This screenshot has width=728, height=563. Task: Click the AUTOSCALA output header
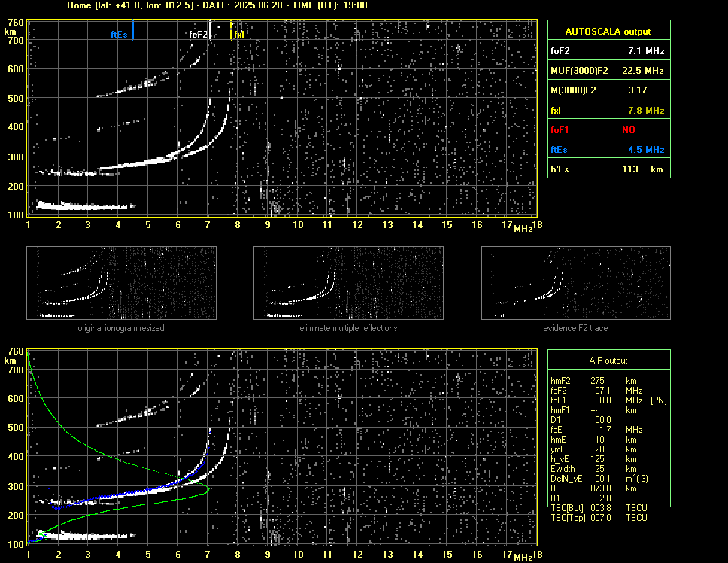tap(608, 32)
